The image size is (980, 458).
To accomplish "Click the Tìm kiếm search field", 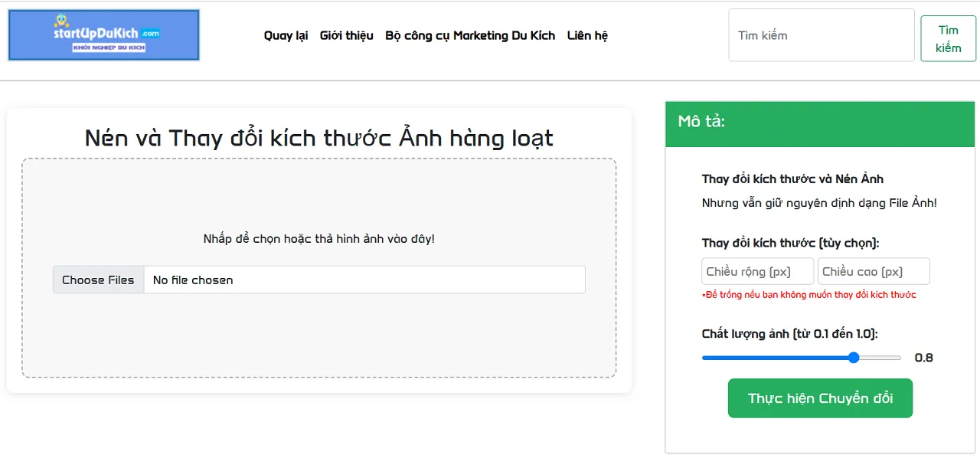I will point(821,34).
